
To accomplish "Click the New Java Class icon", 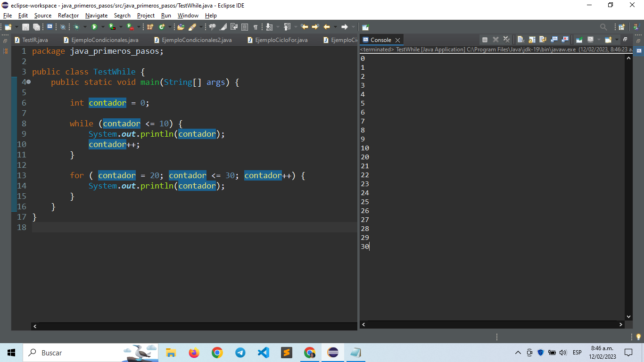I will tap(162, 27).
